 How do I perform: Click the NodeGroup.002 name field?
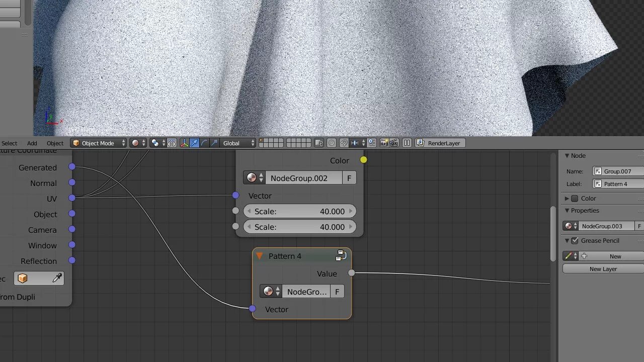click(x=304, y=178)
